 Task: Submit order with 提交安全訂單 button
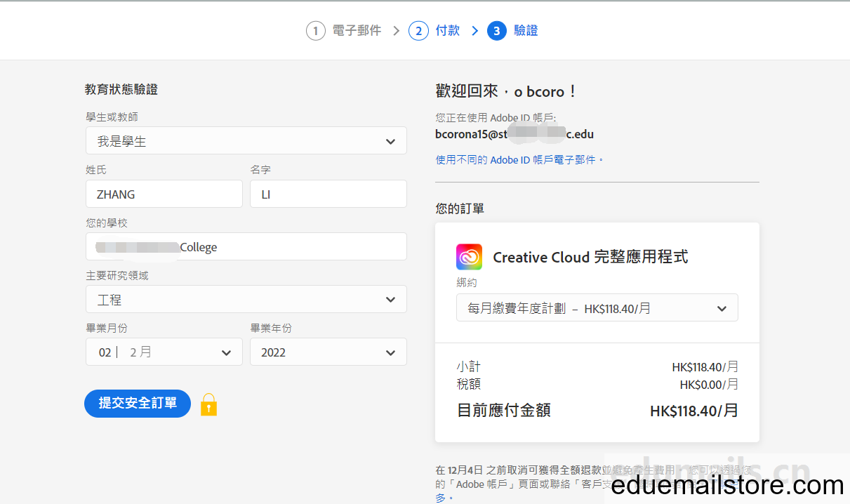point(138,404)
